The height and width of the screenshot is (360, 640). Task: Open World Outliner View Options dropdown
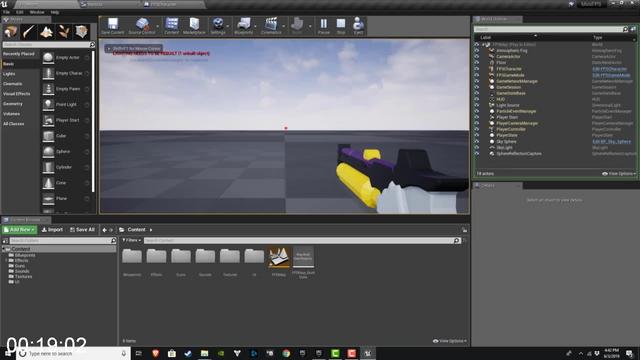coord(619,174)
